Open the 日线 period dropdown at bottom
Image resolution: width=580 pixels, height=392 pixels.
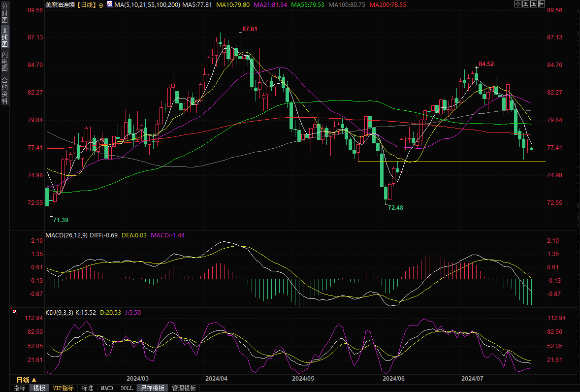pos(27,380)
